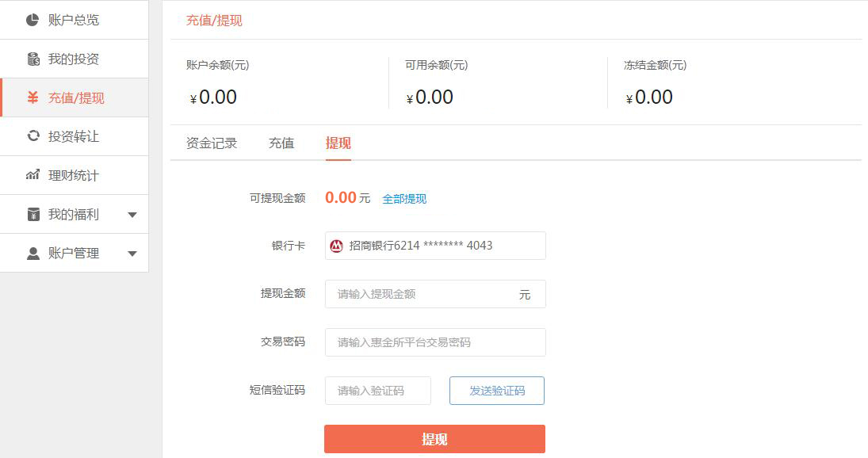The width and height of the screenshot is (868, 458).
Task: Expand the 我的福利 submenu arrow
Action: [132, 215]
